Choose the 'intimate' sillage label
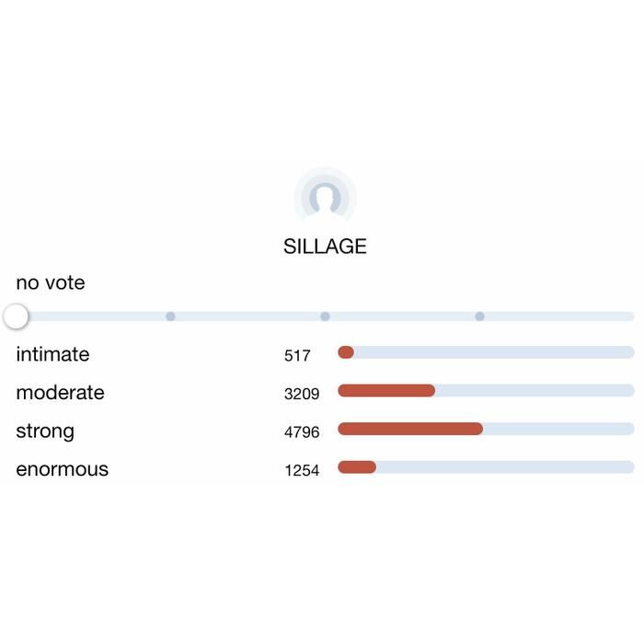644x644 pixels. pyautogui.click(x=52, y=354)
